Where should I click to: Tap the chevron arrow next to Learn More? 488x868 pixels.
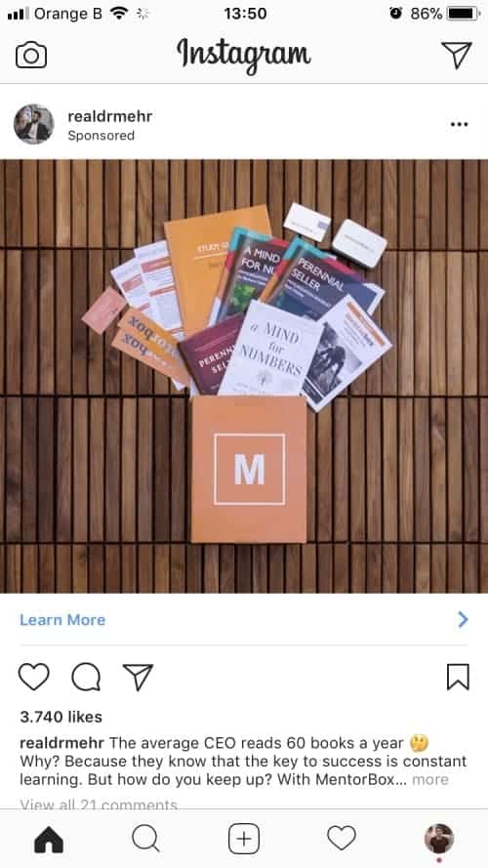463,619
